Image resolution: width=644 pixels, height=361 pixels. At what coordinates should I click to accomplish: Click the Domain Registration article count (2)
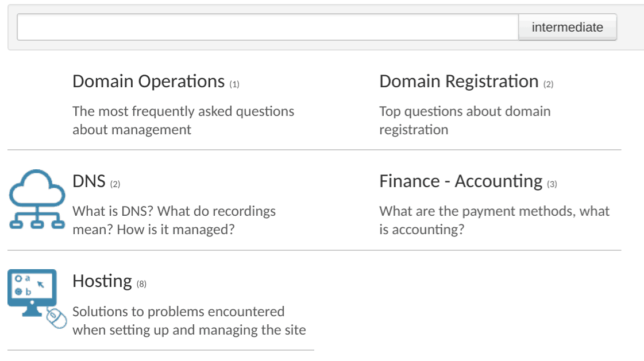(548, 84)
